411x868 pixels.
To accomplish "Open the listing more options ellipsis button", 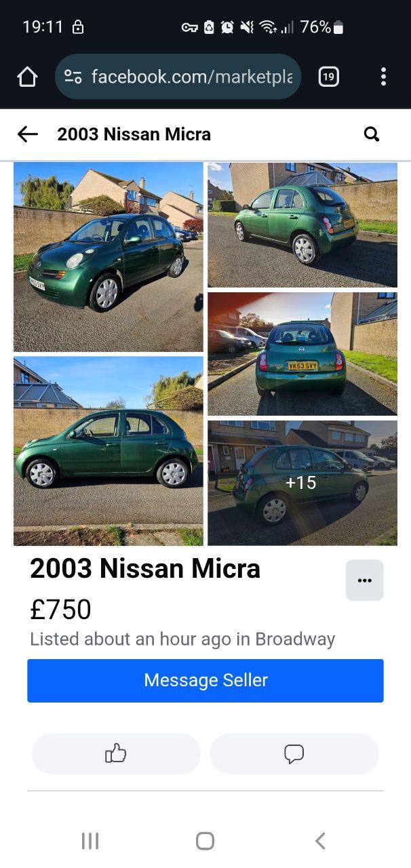I will click(x=365, y=580).
